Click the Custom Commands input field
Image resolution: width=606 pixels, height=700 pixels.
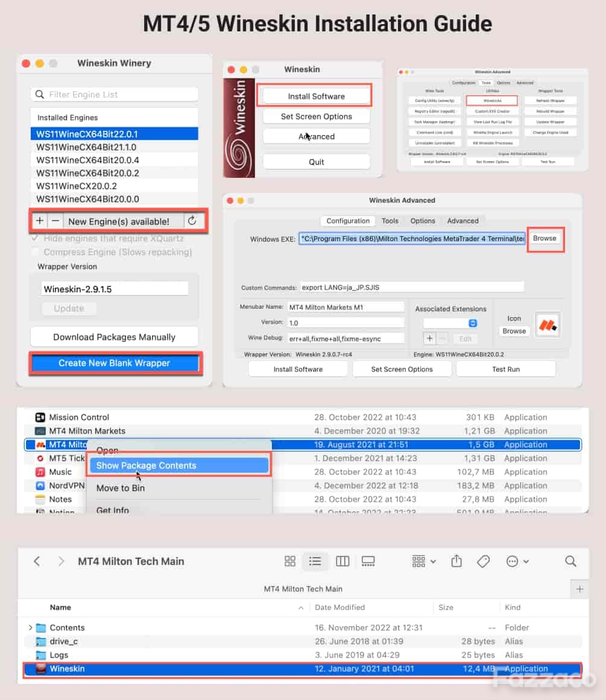point(412,288)
